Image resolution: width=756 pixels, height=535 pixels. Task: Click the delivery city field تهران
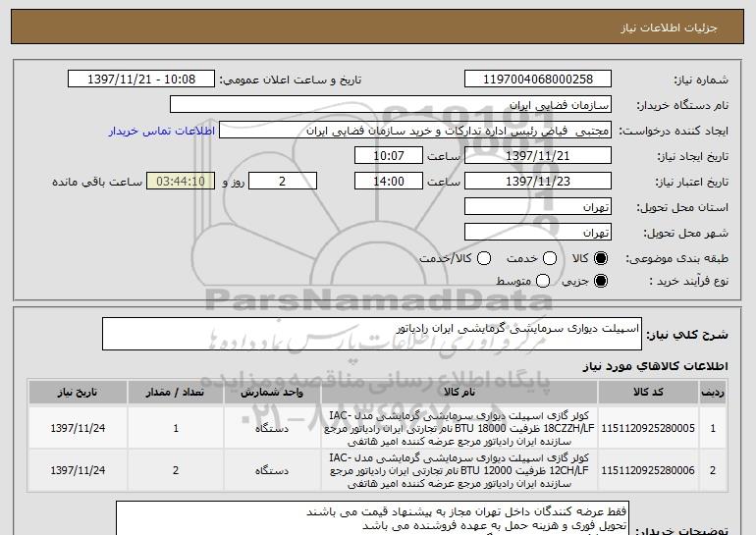538,233
